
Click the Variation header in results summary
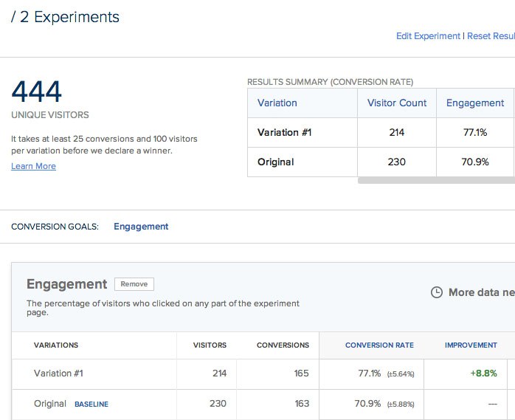pos(277,103)
